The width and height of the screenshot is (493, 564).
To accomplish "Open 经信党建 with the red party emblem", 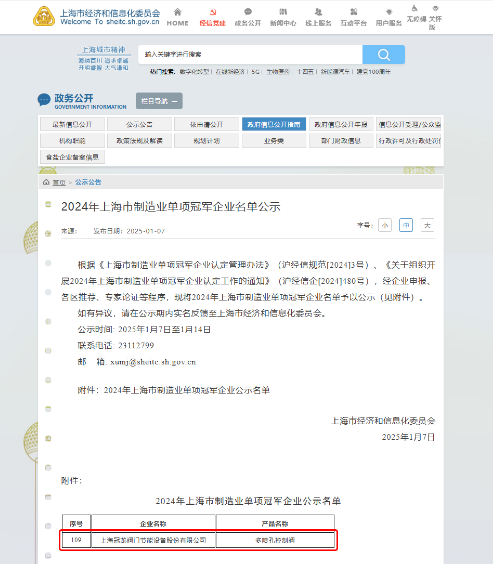I will 213,17.
